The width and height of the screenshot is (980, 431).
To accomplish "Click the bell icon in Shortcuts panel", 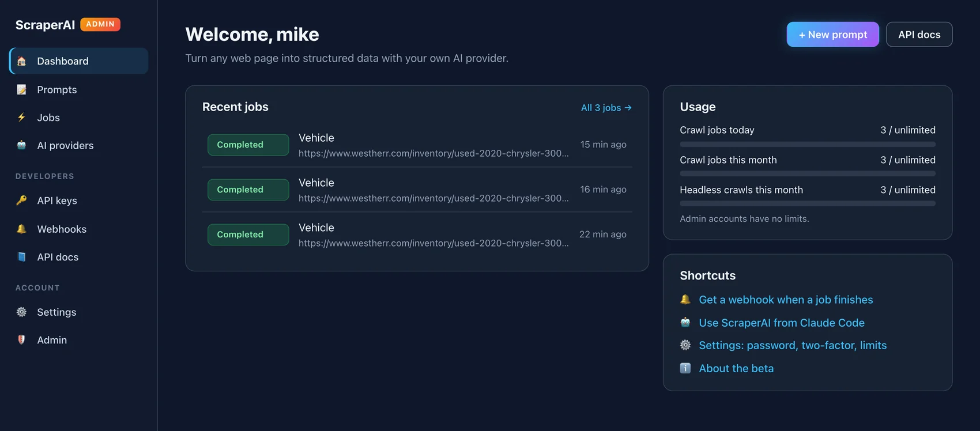I will (x=685, y=300).
